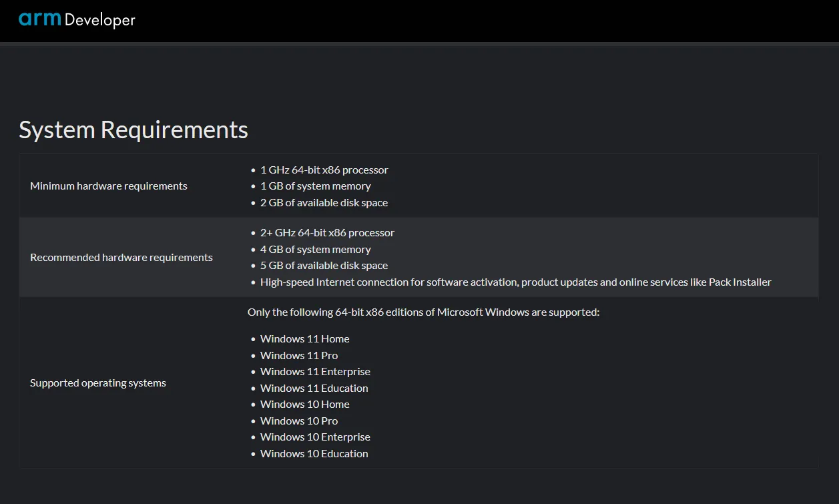Image resolution: width=839 pixels, height=504 pixels.
Task: Select the Windows 10 Education list entry
Action: click(314, 454)
